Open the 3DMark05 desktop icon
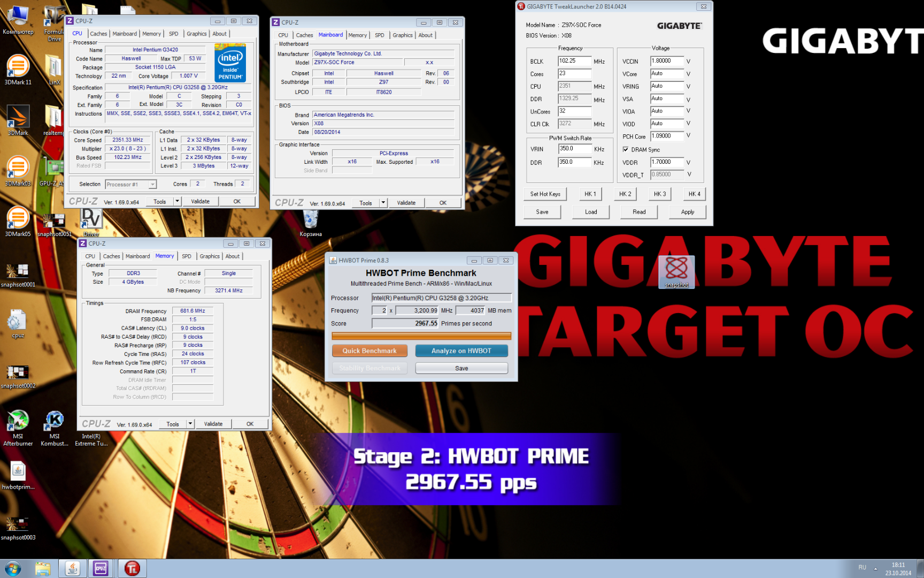Image resolution: width=924 pixels, height=578 pixels. point(18,222)
